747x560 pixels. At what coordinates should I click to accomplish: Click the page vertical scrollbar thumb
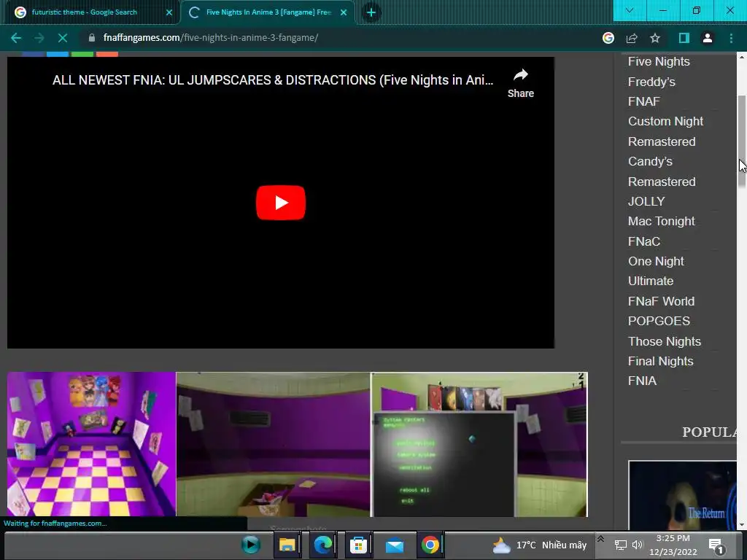742,141
